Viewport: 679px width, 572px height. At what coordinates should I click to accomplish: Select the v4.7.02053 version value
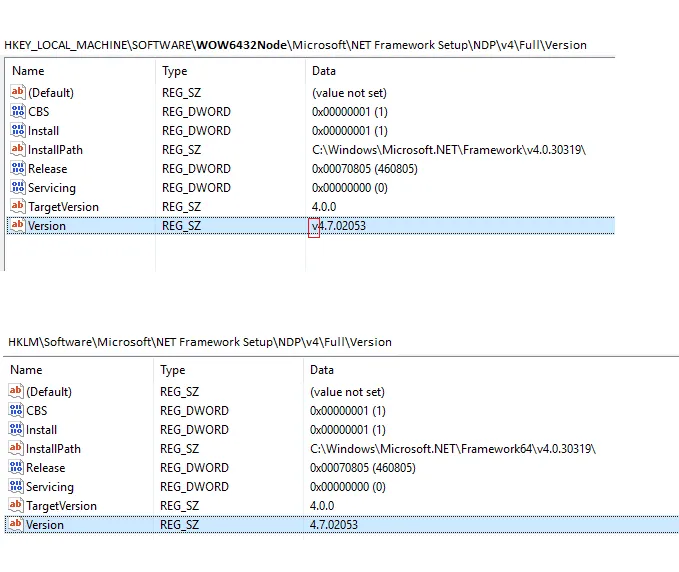coord(339,226)
